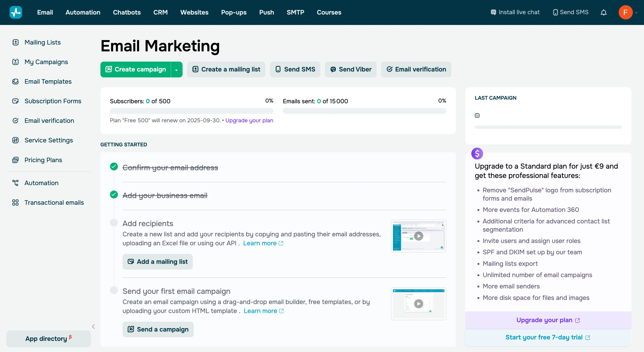Open the CRM top menu
644x352 pixels.
[160, 12]
